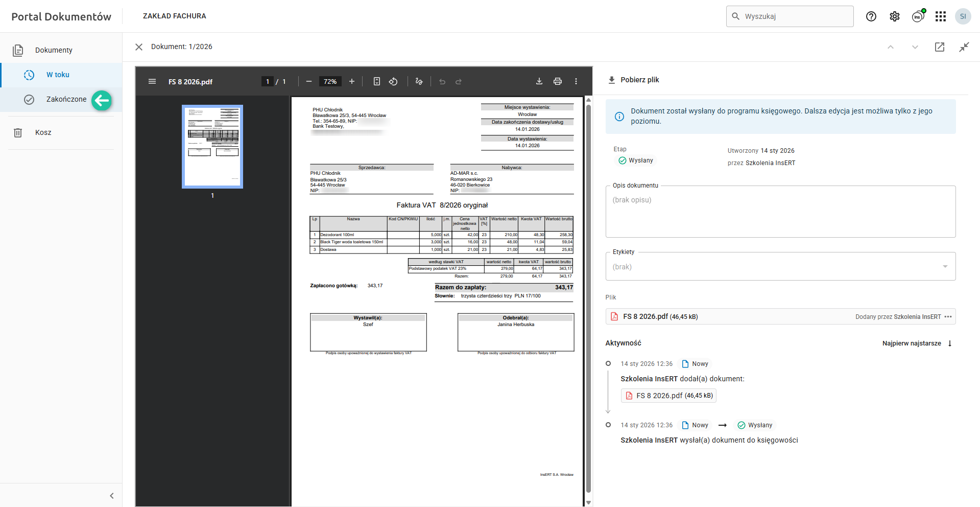Collapse the left sidebar navigation
The image size is (980, 507).
click(112, 496)
